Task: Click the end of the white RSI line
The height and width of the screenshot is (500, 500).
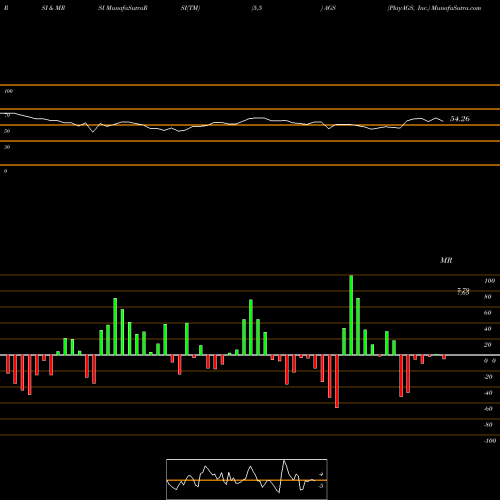Action: [443, 121]
